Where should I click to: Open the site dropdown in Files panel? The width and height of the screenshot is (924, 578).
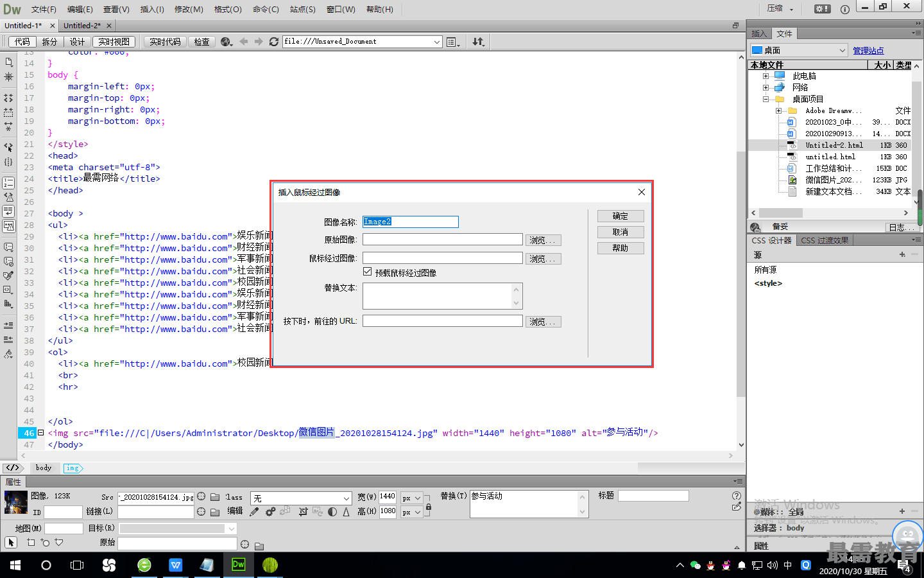(x=843, y=50)
